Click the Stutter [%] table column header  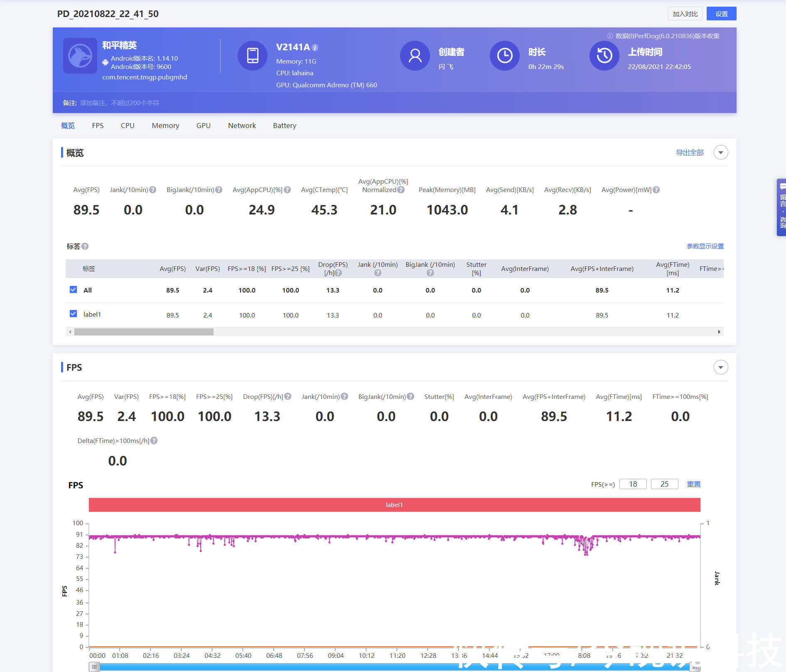[477, 269]
